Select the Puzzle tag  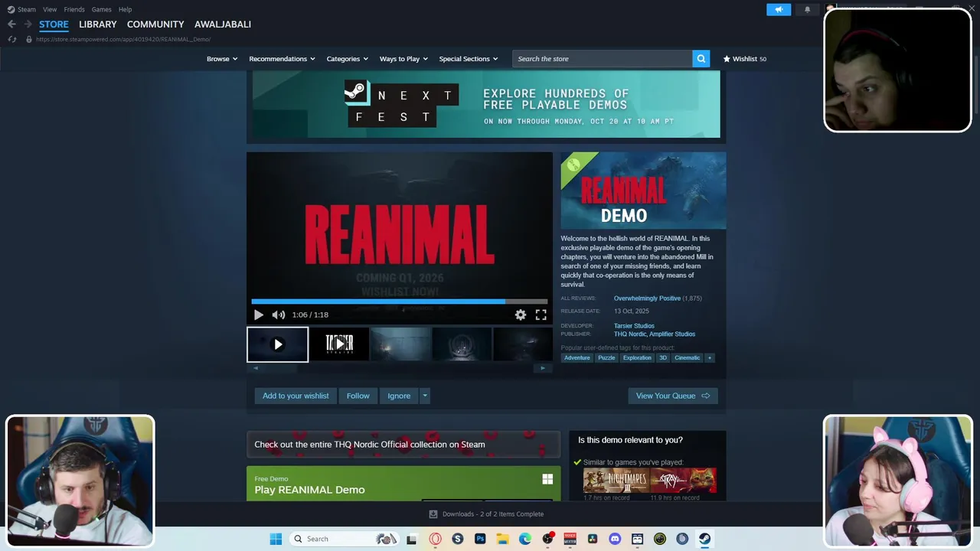click(x=606, y=357)
